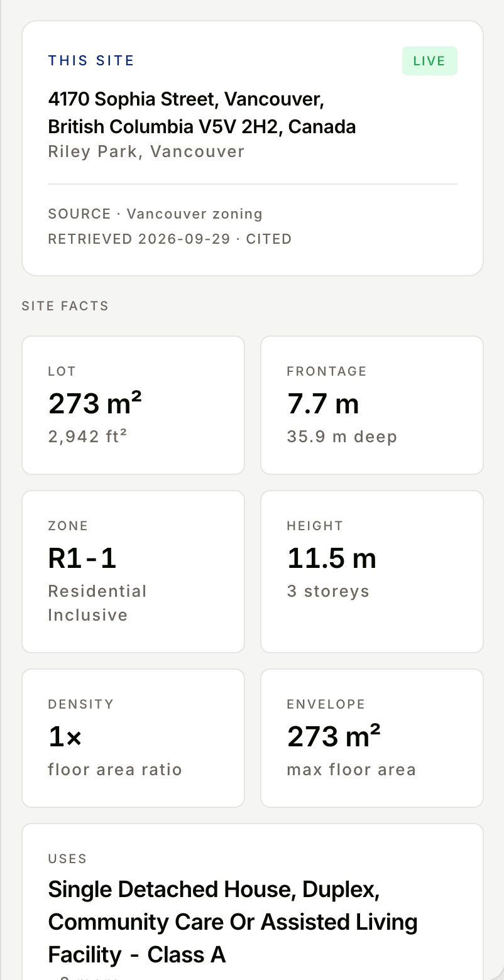Select the FRONTAGE 7.7 m card
This screenshot has height=980, width=504.
(x=372, y=405)
